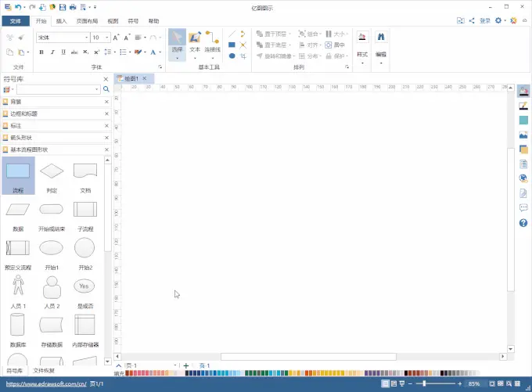Viewport: 532px width, 392px height.
Task: Open the 样式 style dropdown
Action: [362, 49]
